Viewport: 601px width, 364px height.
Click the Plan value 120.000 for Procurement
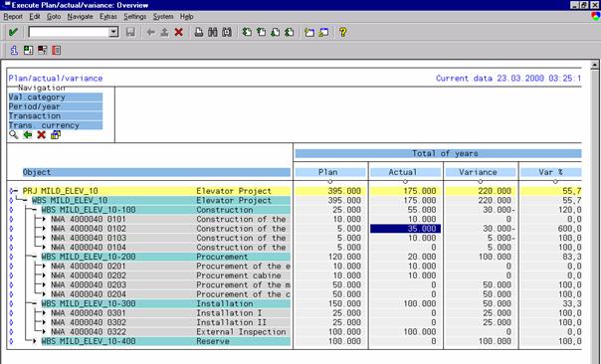pyautogui.click(x=344, y=257)
